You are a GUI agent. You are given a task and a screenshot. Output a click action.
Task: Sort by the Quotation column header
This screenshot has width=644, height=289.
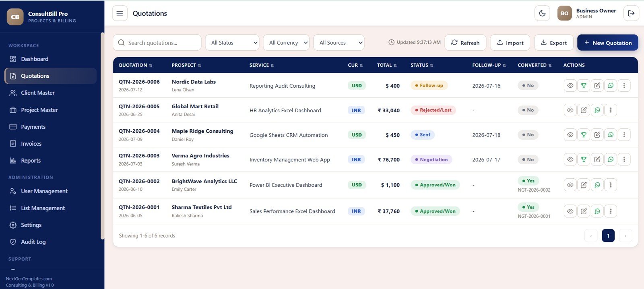click(x=135, y=65)
